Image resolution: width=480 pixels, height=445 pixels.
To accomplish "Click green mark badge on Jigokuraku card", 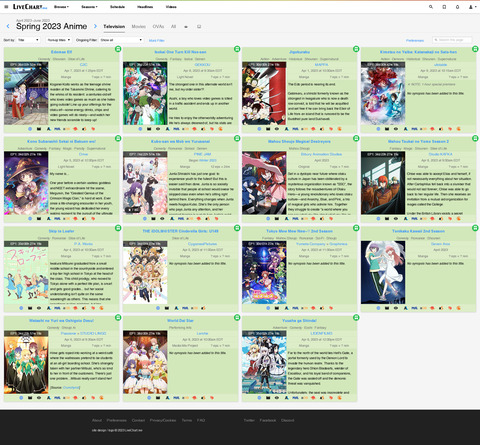I will (356, 49).
